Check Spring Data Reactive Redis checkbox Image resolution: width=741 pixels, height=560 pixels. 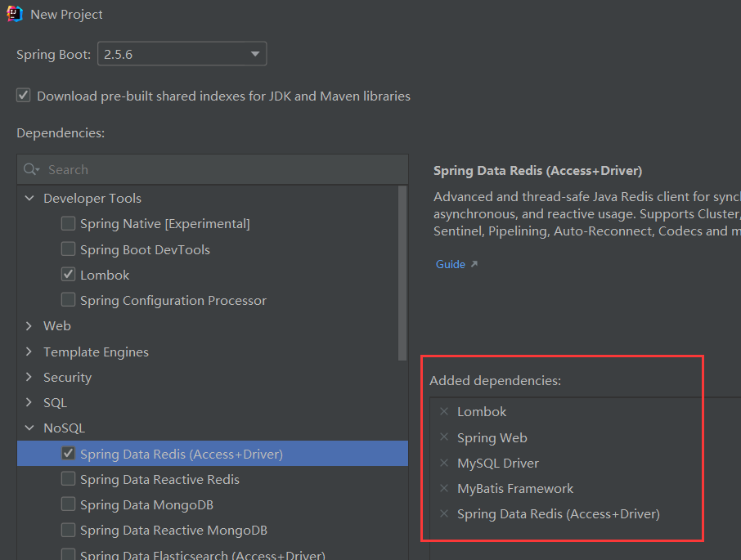[68, 479]
